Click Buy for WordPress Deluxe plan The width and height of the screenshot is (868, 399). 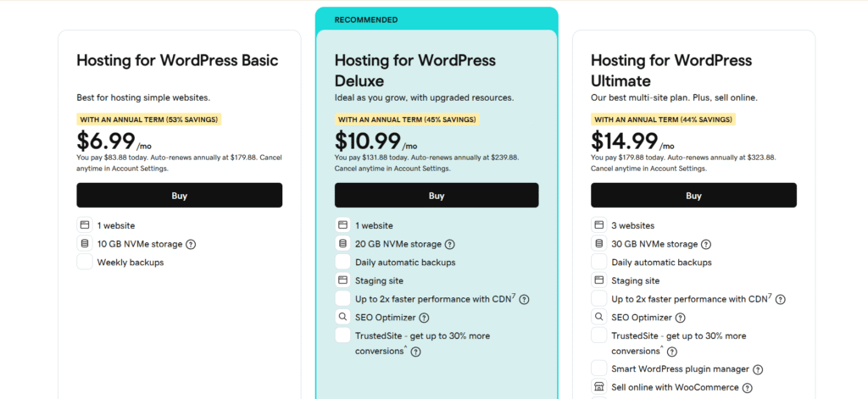coord(436,196)
